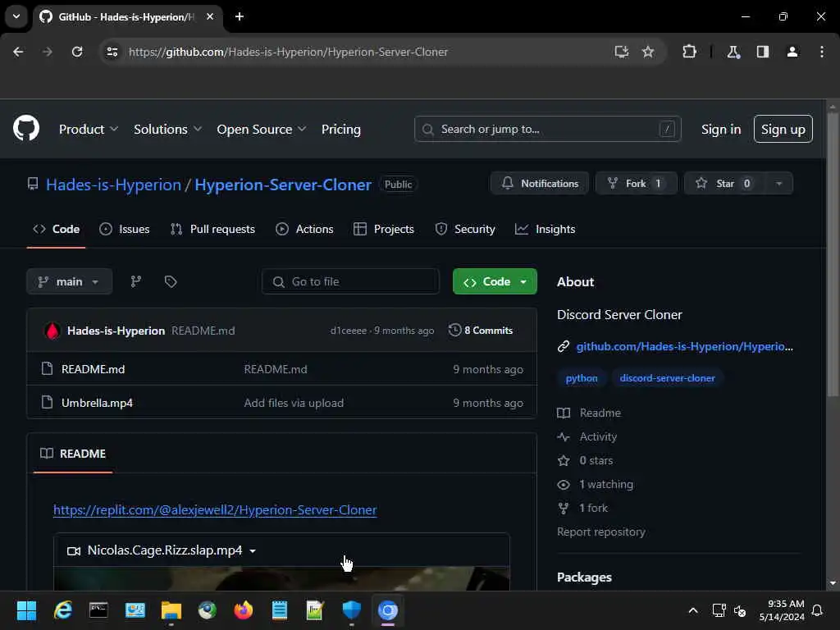
Task: Click the tags icon beside the branches icon
Action: (x=171, y=281)
